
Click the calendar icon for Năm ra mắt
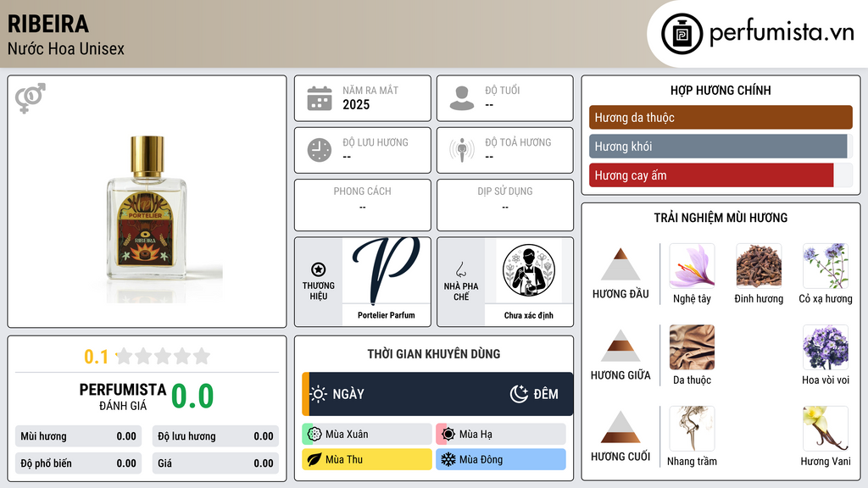click(x=320, y=98)
